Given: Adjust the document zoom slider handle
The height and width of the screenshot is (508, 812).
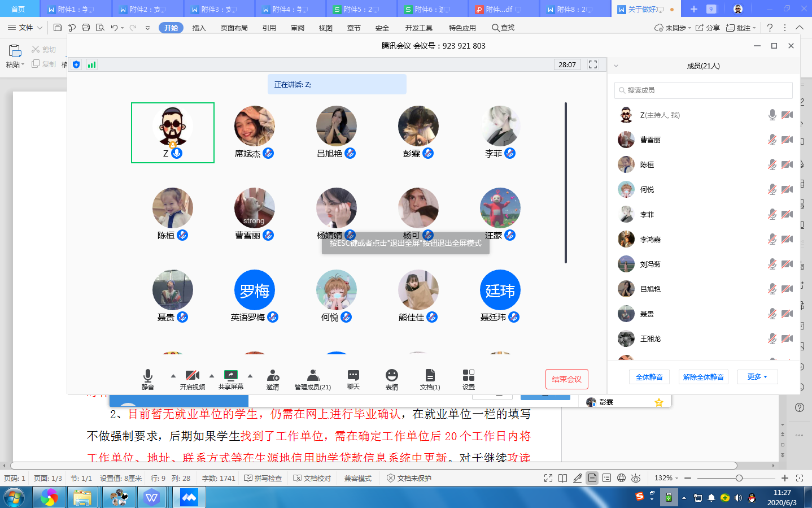Looking at the screenshot, I should click(739, 478).
